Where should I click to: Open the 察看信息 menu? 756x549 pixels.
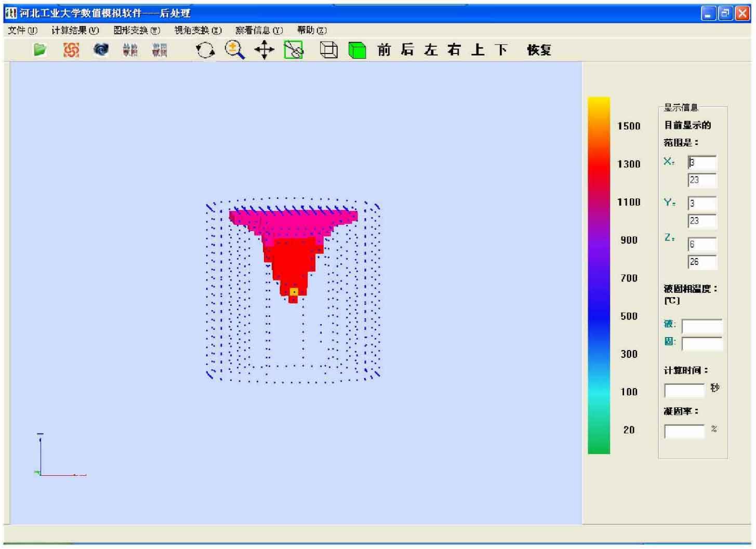(258, 31)
